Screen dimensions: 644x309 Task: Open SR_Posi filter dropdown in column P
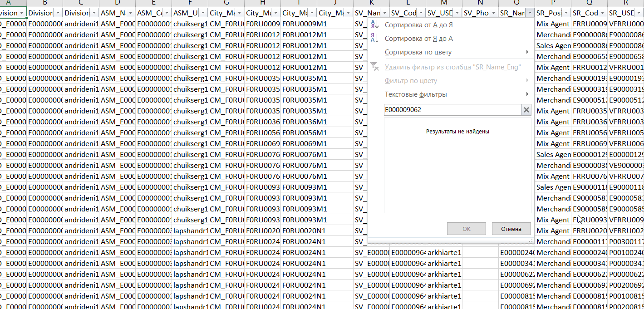coord(566,13)
